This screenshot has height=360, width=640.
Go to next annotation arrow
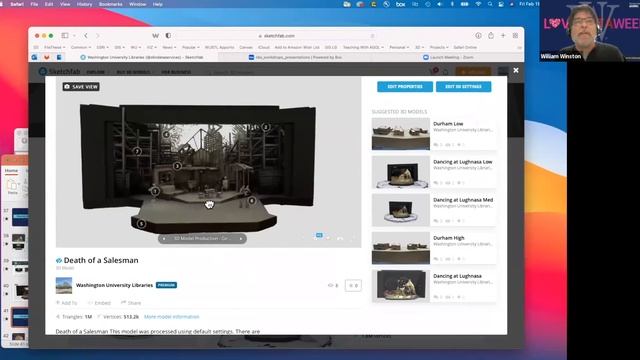coord(241,238)
